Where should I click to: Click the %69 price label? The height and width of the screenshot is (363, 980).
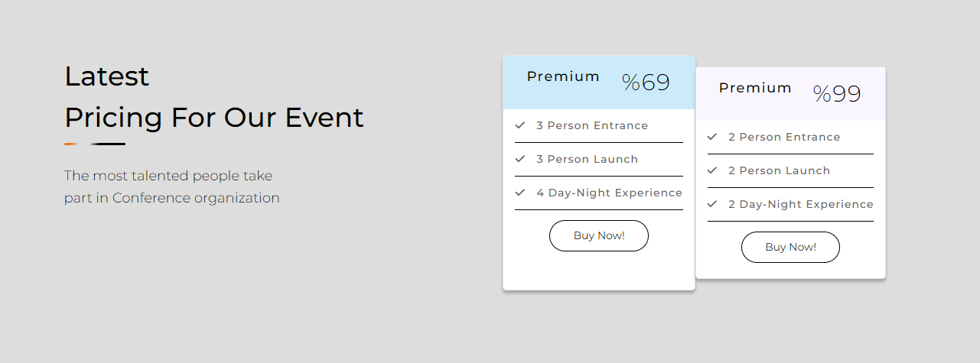coord(646,83)
